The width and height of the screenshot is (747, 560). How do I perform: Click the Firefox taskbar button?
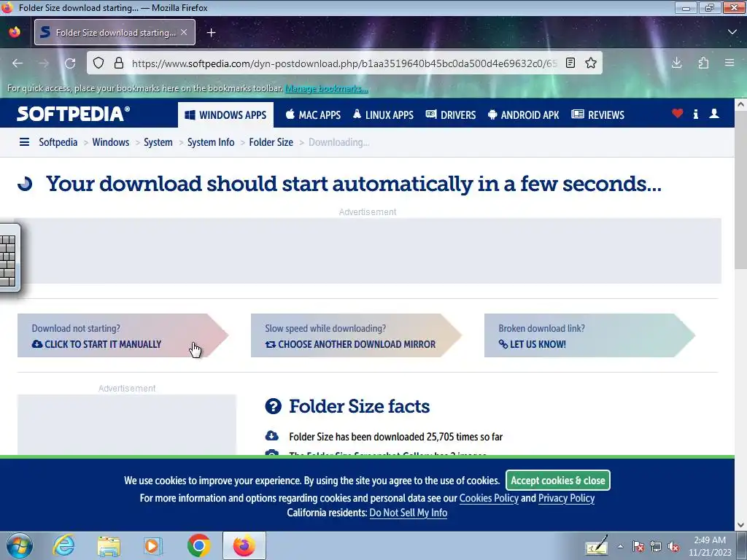pyautogui.click(x=244, y=545)
